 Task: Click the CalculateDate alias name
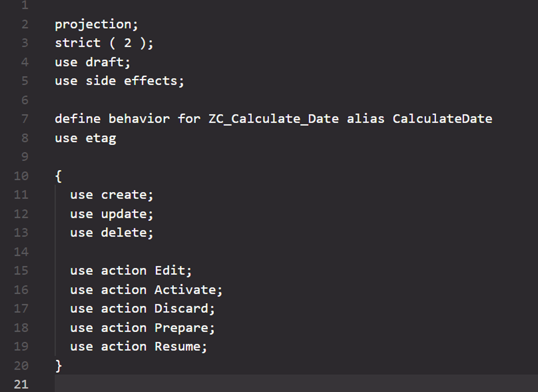442,119
